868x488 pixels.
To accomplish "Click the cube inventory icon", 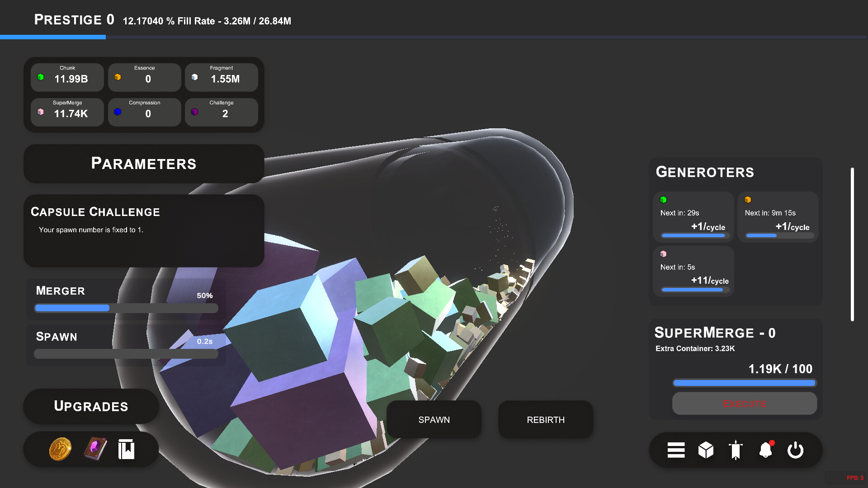I will (x=706, y=450).
